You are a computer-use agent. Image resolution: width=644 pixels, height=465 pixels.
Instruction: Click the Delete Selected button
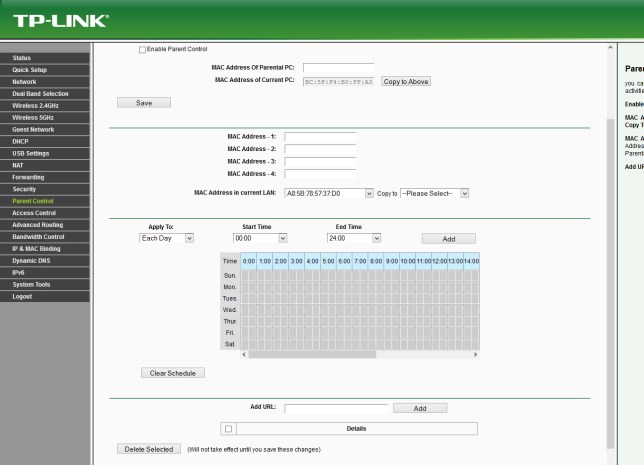pyautogui.click(x=149, y=449)
